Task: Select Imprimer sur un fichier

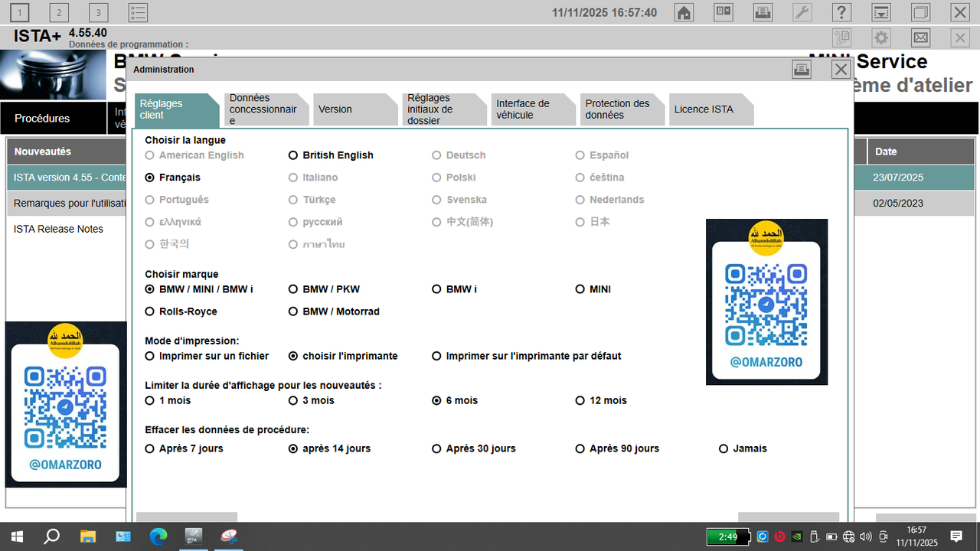Action: pyautogui.click(x=207, y=356)
